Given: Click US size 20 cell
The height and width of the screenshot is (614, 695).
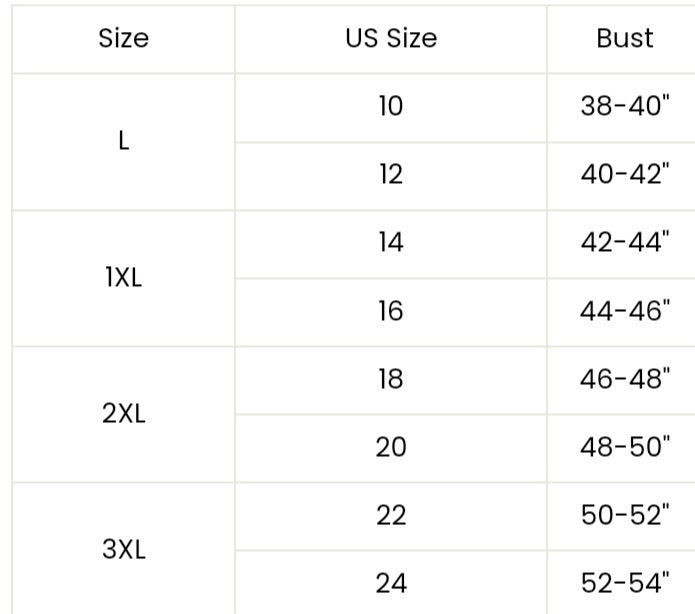Looking at the screenshot, I should pos(391,447).
